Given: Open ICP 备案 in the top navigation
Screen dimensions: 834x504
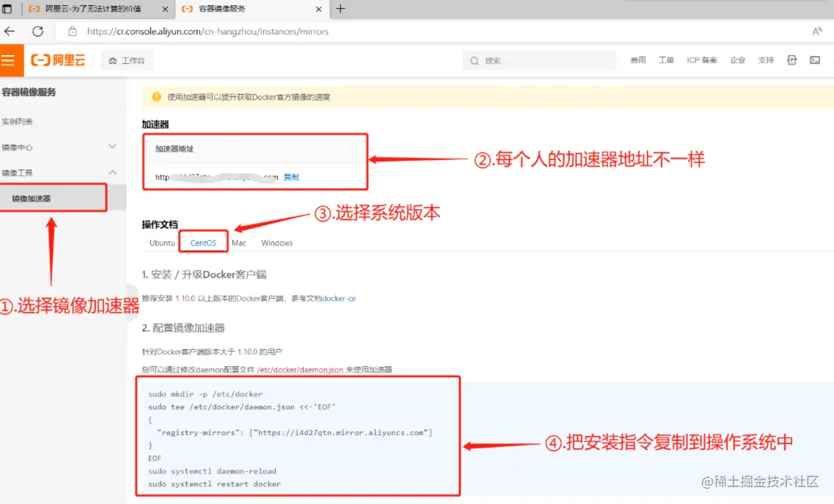Looking at the screenshot, I should click(x=701, y=60).
